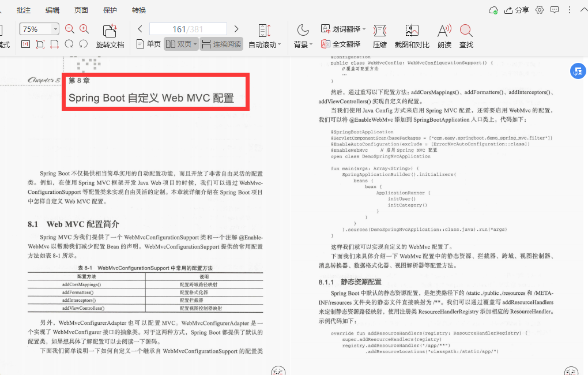Expand the 双页 dropdown arrow
This screenshot has height=375, width=588.
click(x=195, y=44)
